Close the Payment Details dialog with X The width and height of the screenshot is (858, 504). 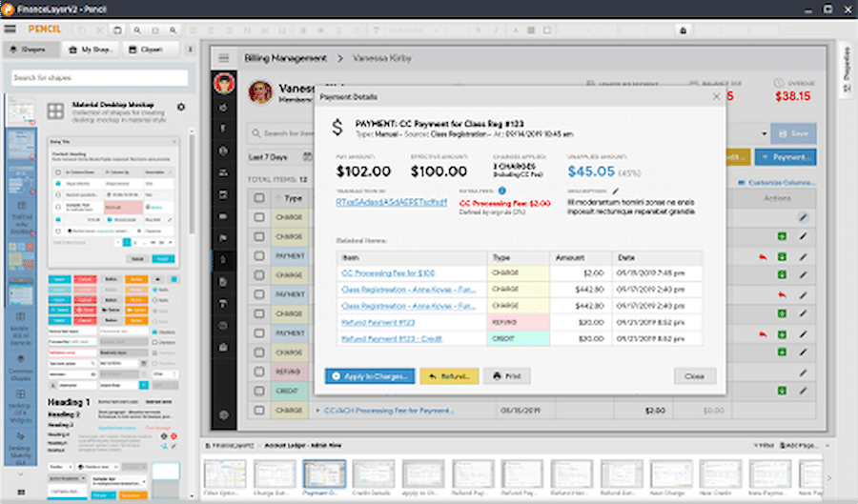coord(716,97)
